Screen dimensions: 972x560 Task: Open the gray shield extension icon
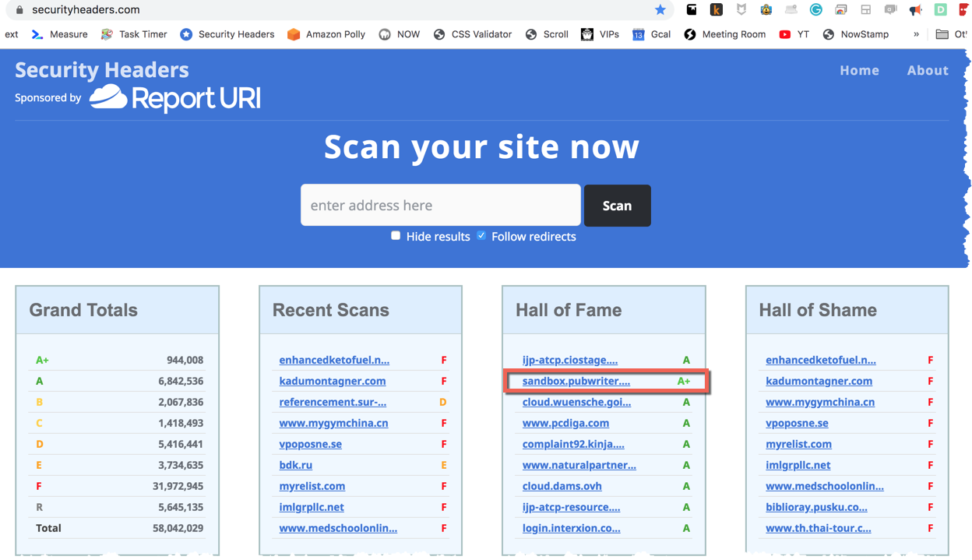[741, 10]
